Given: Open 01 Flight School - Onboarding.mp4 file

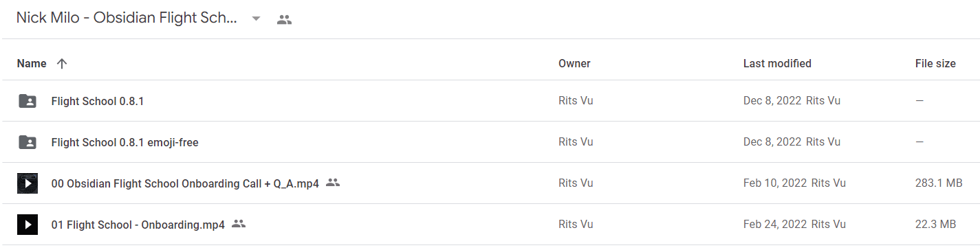Looking at the screenshot, I should [138, 225].
